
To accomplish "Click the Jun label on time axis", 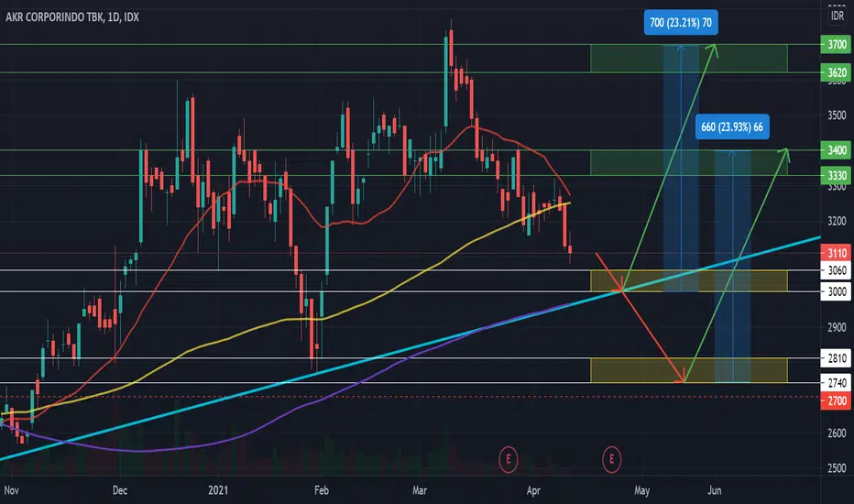I will point(714,490).
